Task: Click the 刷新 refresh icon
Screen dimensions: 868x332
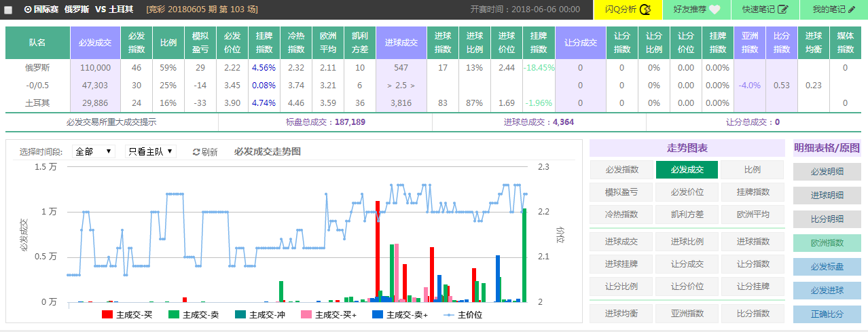Action: click(x=197, y=152)
